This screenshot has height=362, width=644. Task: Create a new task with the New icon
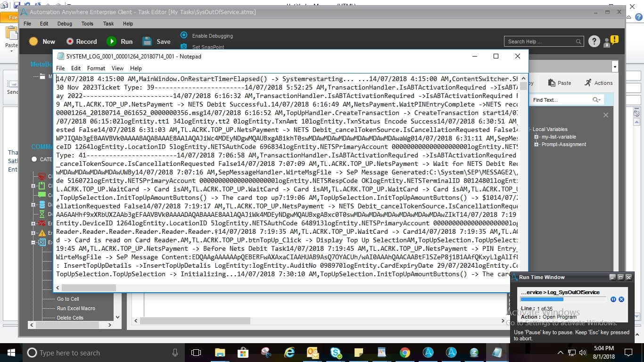[x=33, y=41]
